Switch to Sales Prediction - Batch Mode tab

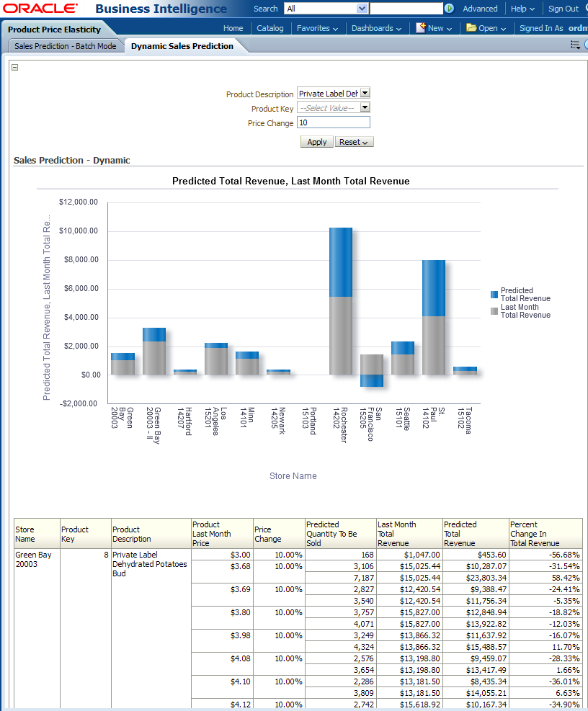66,46
